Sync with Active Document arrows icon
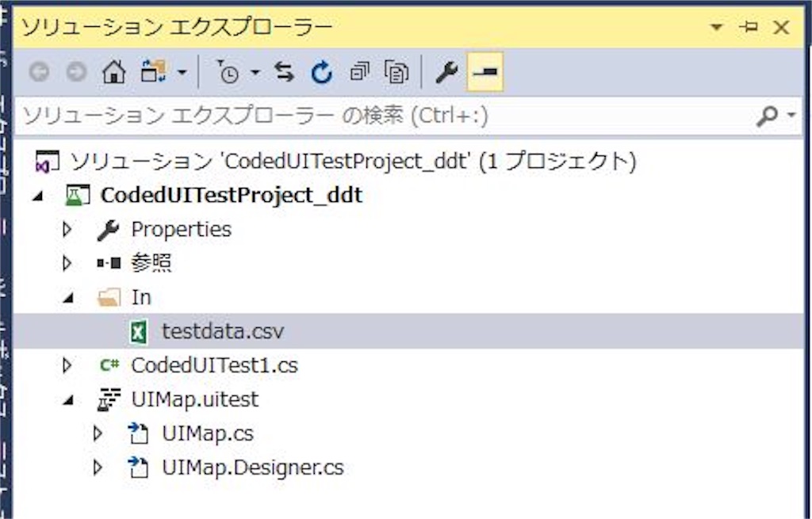The width and height of the screenshot is (812, 519). tap(285, 72)
